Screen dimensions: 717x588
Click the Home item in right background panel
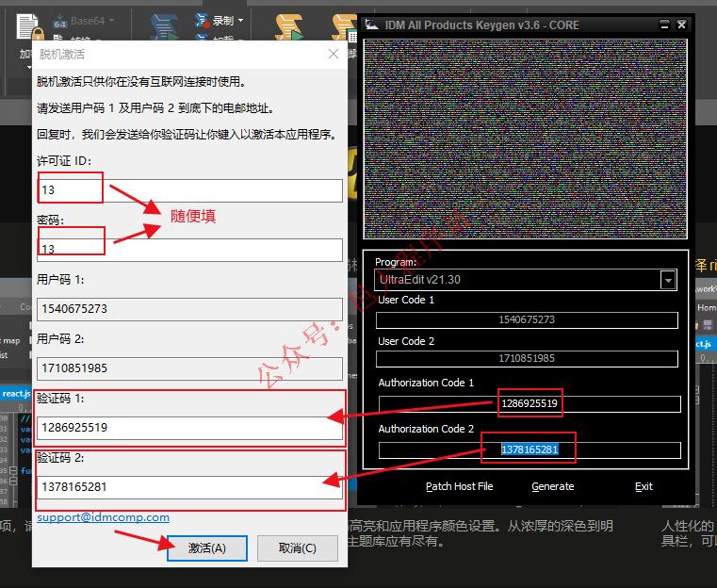tap(707, 308)
